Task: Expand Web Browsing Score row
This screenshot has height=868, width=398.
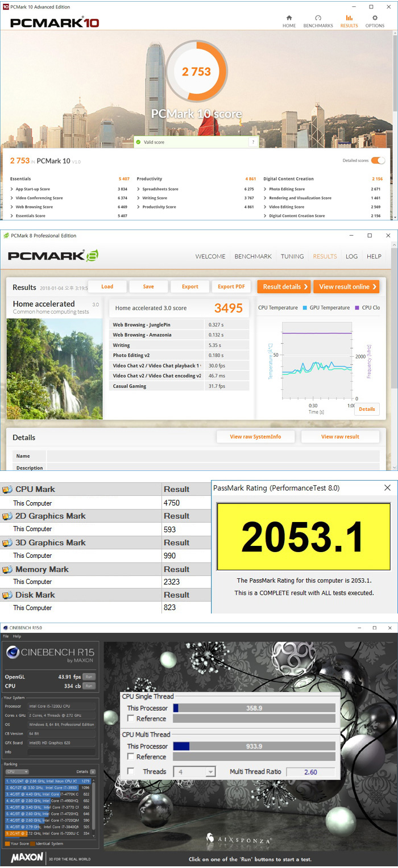Action: coord(13,207)
